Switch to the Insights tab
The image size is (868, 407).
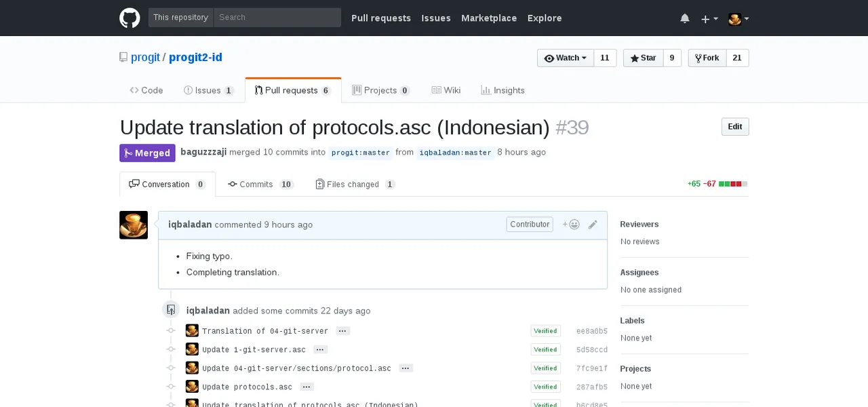[502, 90]
